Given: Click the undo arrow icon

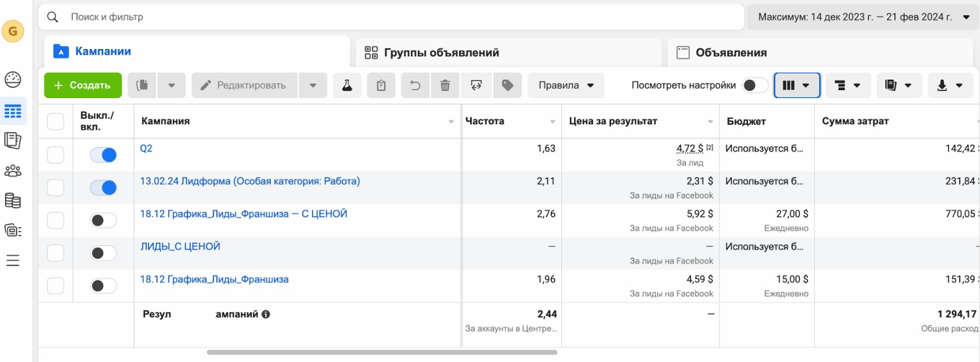Looking at the screenshot, I should 415,85.
